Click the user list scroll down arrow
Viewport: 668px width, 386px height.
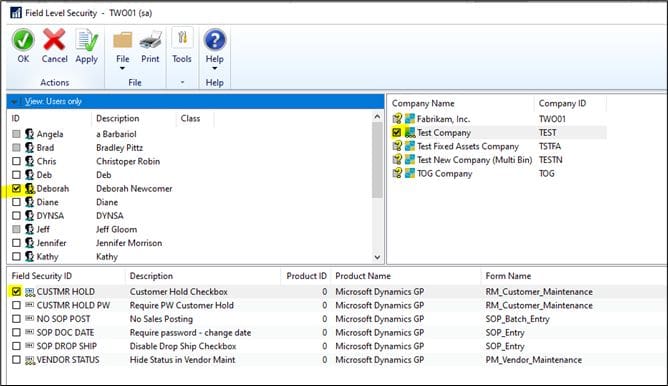(x=377, y=257)
